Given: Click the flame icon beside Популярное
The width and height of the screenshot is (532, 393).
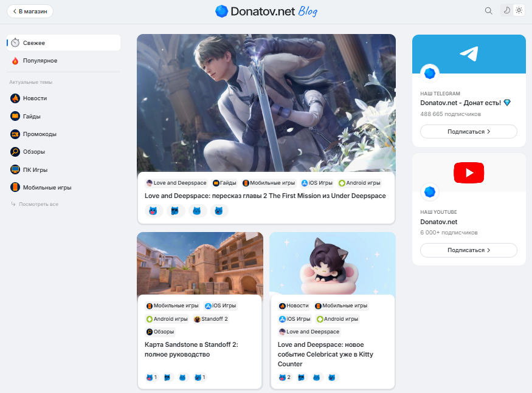Looking at the screenshot, I should pos(15,61).
